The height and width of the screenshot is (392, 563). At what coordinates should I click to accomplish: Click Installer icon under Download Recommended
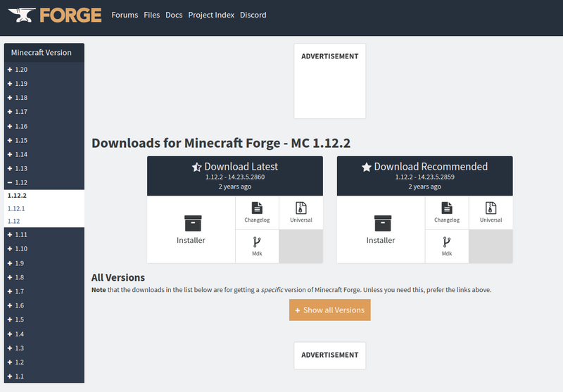pyautogui.click(x=383, y=223)
